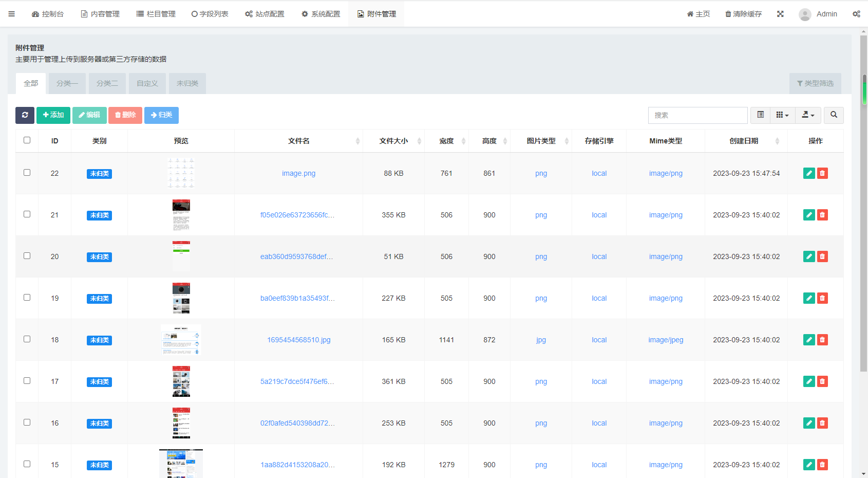Click the magnifier search icon button
The height and width of the screenshot is (478, 868).
tap(834, 115)
